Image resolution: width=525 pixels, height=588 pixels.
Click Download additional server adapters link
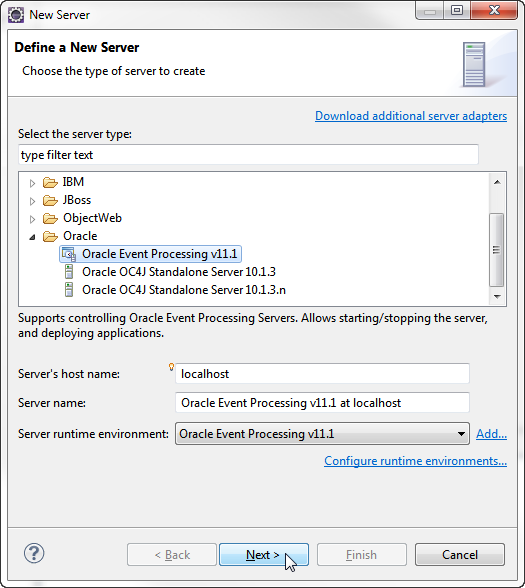point(411,116)
